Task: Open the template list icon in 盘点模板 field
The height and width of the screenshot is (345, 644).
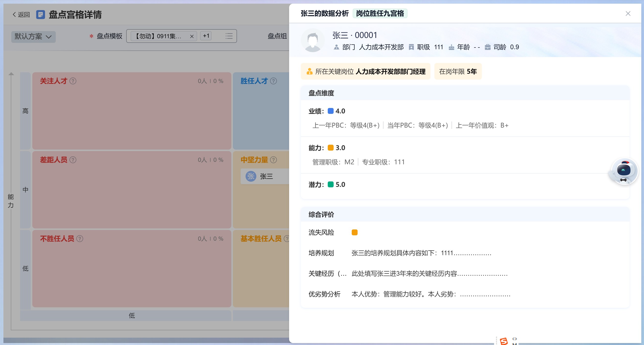Action: 229,36
